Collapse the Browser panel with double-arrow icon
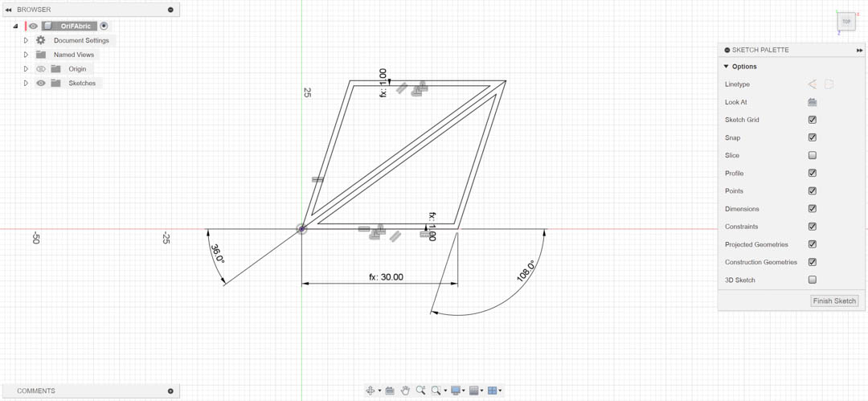Image resolution: width=868 pixels, height=401 pixels. pos(8,10)
